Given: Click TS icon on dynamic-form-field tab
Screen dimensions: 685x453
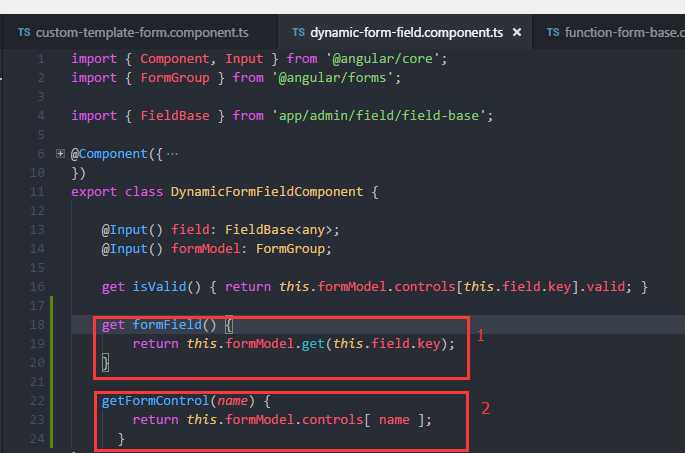Looking at the screenshot, I should click(x=298, y=32).
